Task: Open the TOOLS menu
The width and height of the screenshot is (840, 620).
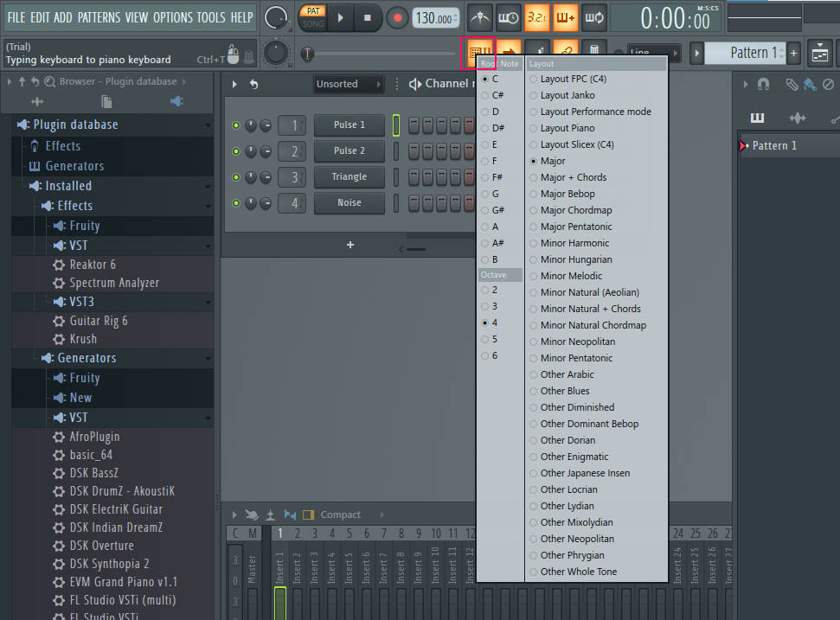Action: [211, 17]
